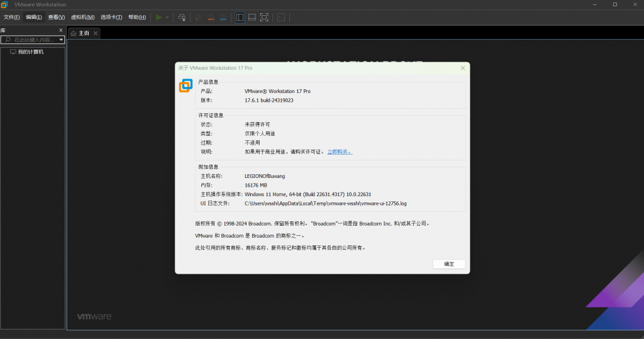Click the VMware icon in About dialog
The height and width of the screenshot is (339, 644).
(186, 86)
